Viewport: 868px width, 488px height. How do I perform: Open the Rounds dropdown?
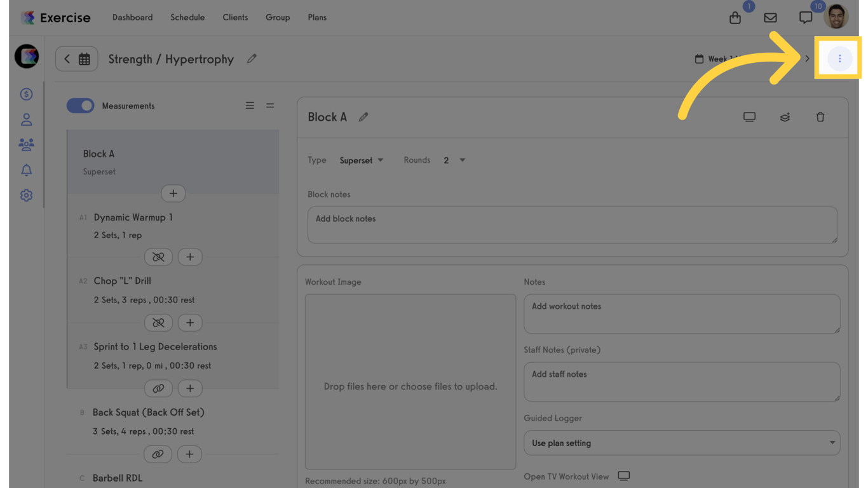tap(454, 160)
